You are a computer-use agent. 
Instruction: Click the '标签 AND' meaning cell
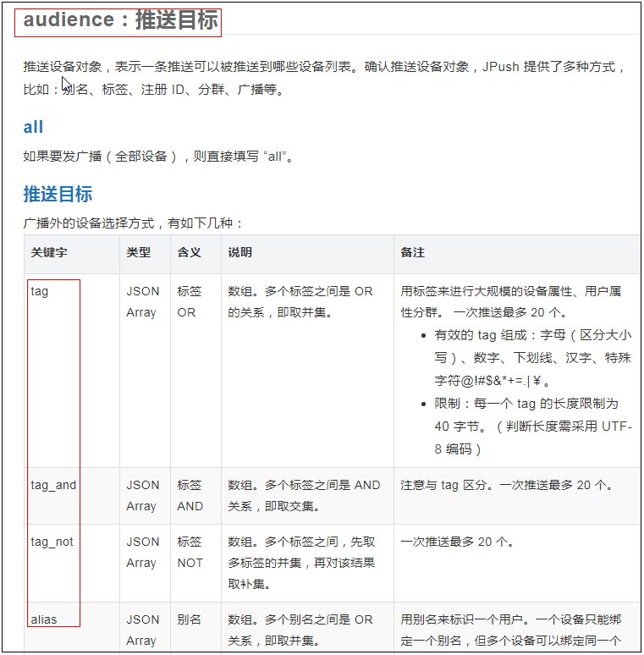click(x=190, y=495)
